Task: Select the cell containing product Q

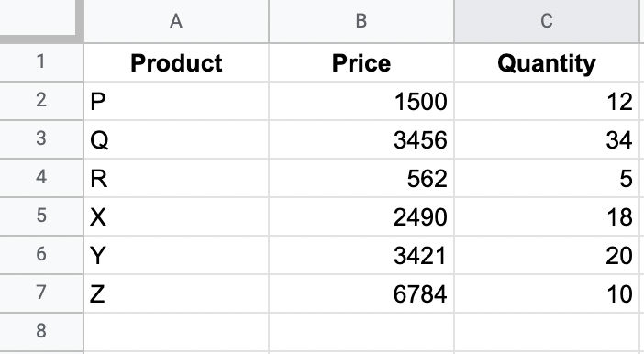Action: tap(176, 139)
